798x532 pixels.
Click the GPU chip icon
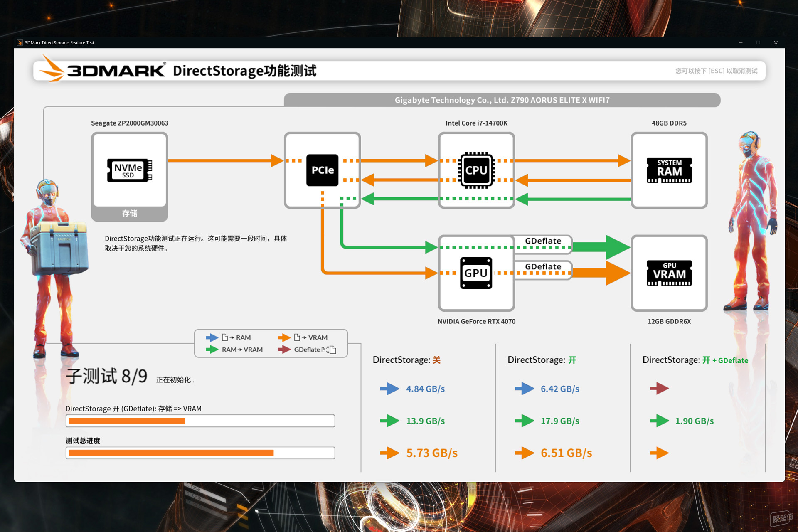coord(476,273)
